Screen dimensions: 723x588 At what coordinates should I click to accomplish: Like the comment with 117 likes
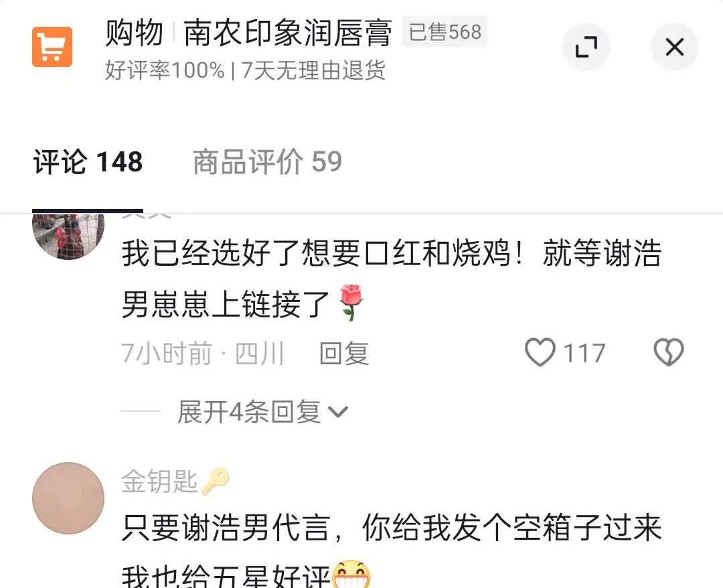click(x=540, y=353)
